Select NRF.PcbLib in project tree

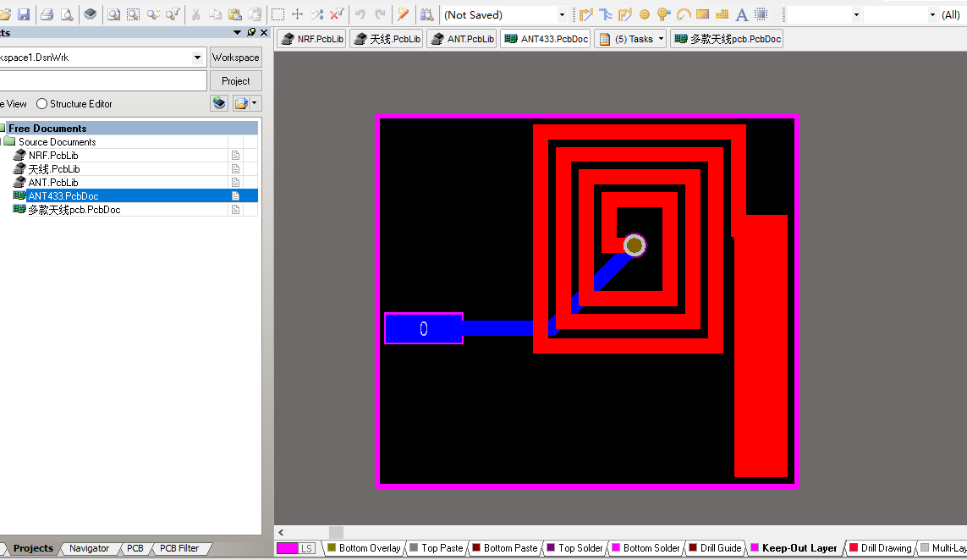tap(53, 156)
